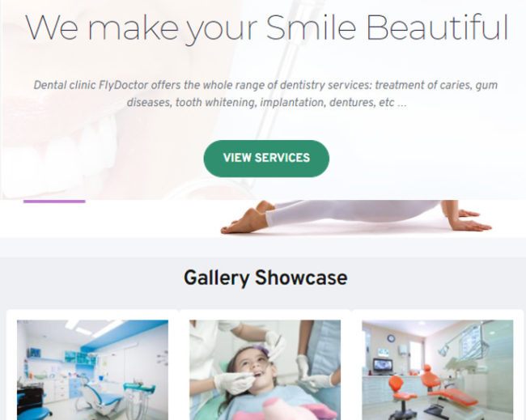
Task: Open the blue dental office gallery photo
Action: [92, 370]
